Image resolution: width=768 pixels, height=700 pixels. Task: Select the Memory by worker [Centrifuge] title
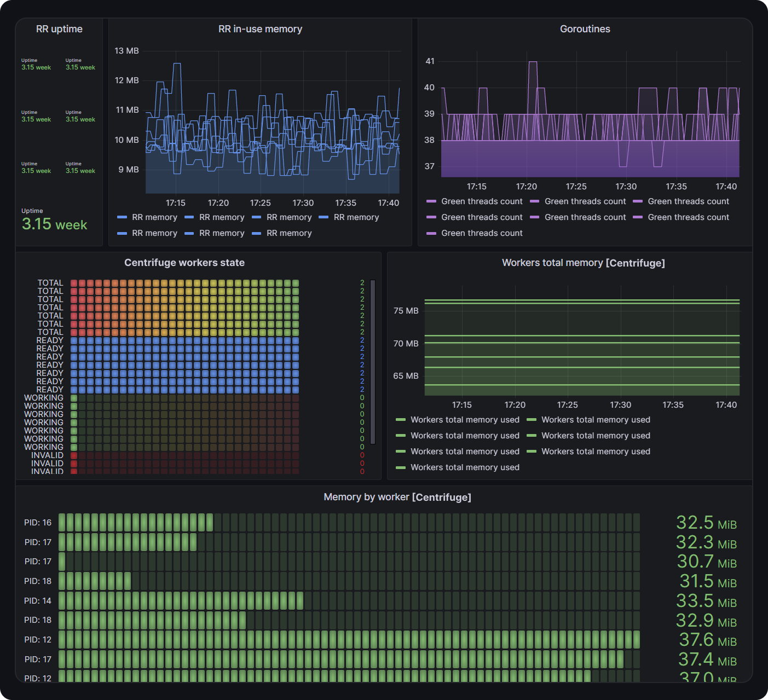pos(397,497)
